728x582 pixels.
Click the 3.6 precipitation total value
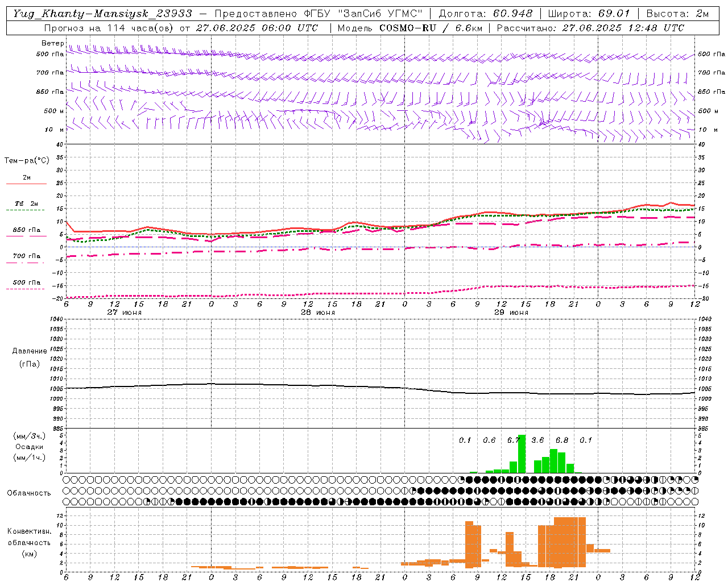(537, 440)
